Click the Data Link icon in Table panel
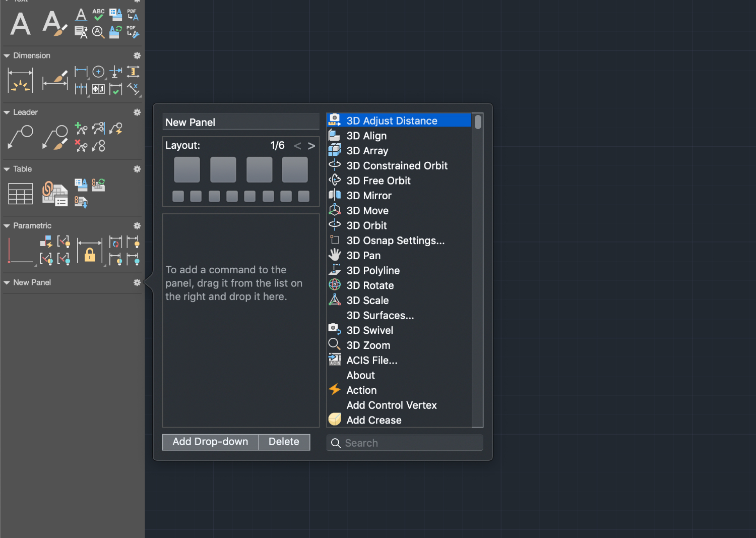The width and height of the screenshot is (756, 538). click(54, 194)
